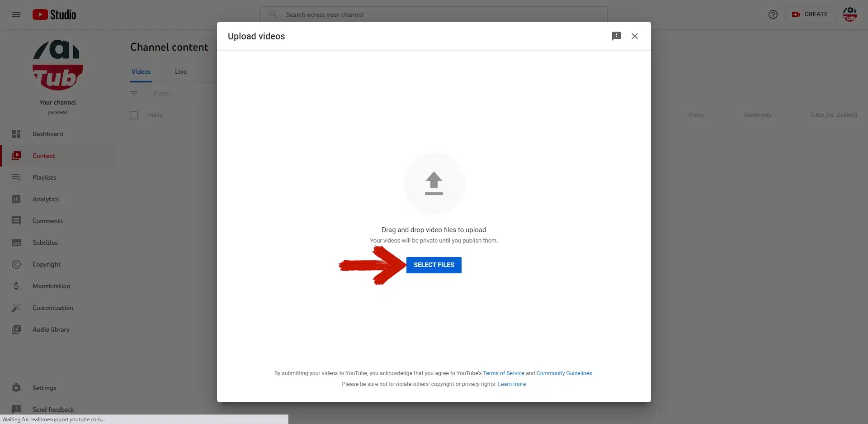This screenshot has width=868, height=424.
Task: Open the Terms of Service link
Action: click(x=503, y=373)
